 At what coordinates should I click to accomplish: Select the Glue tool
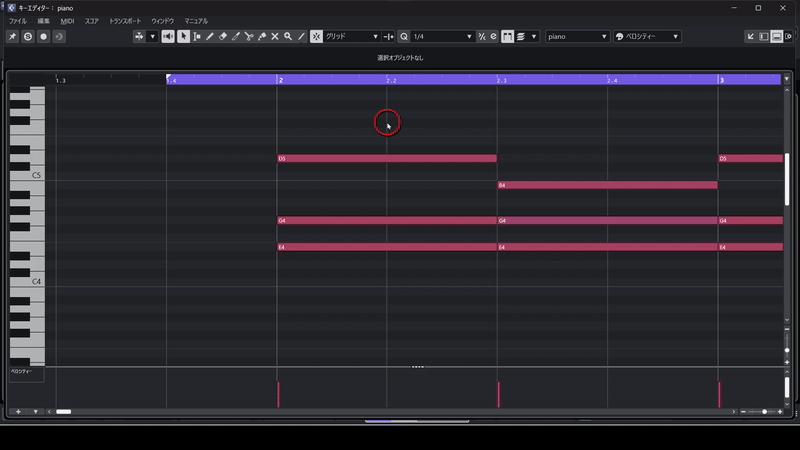(262, 36)
